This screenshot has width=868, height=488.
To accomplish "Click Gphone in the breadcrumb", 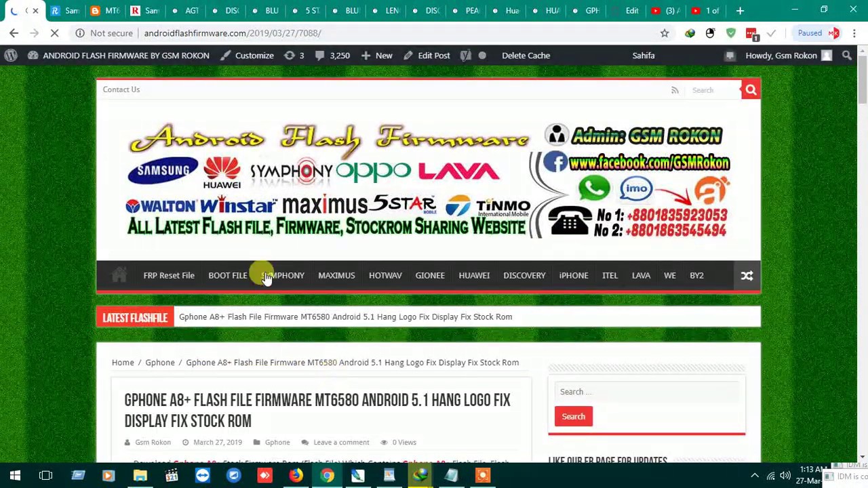I will 160,363.
